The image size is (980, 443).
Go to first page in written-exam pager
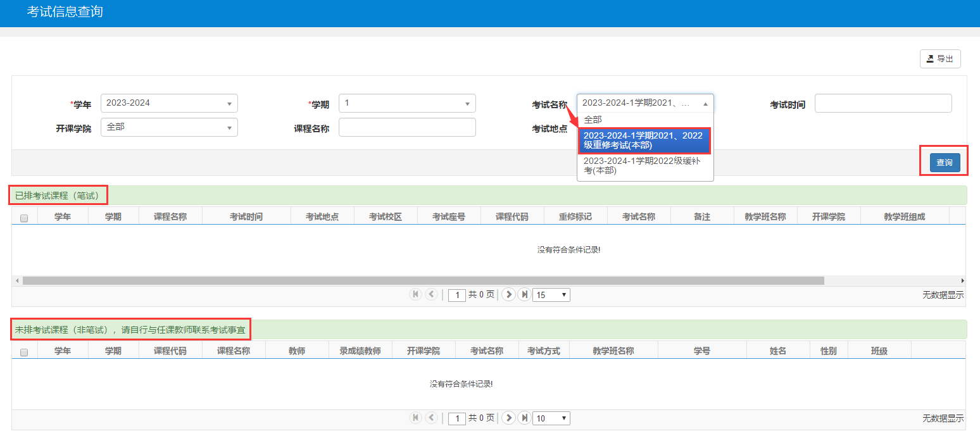pyautogui.click(x=416, y=294)
